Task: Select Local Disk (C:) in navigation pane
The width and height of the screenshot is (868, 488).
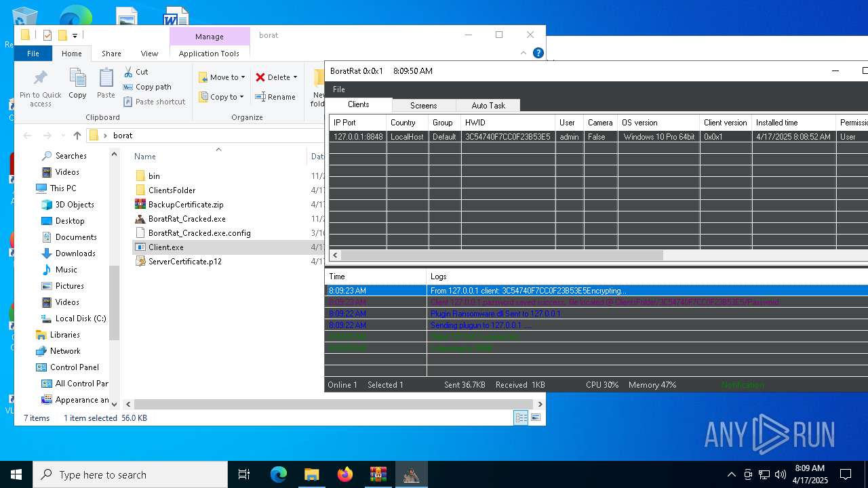Action: click(x=74, y=319)
